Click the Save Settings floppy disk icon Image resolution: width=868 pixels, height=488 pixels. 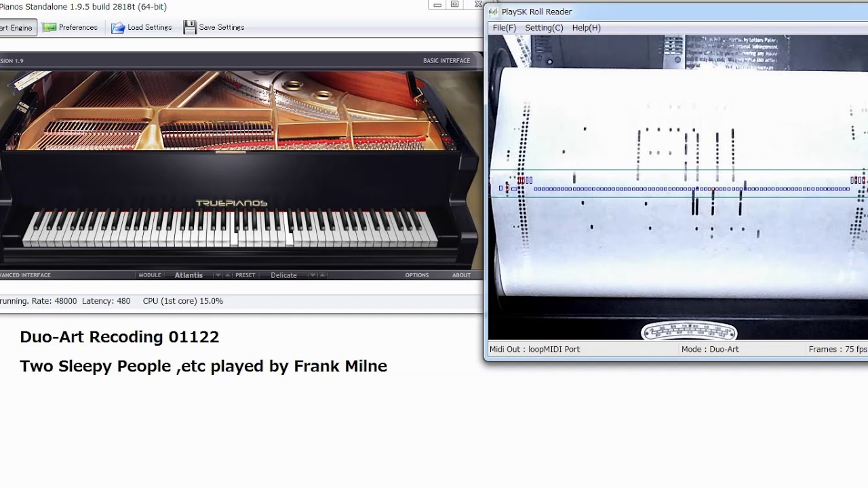(190, 27)
